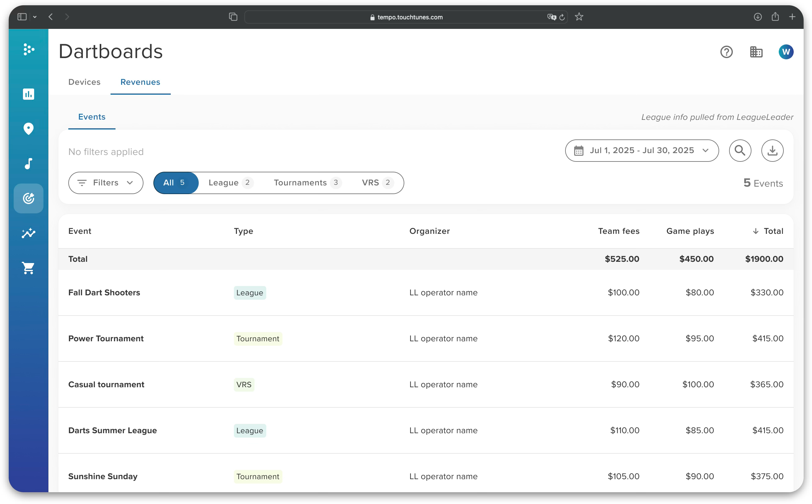Viewport: 812px width, 504px height.
Task: Open the music note sidebar icon
Action: pyautogui.click(x=28, y=164)
